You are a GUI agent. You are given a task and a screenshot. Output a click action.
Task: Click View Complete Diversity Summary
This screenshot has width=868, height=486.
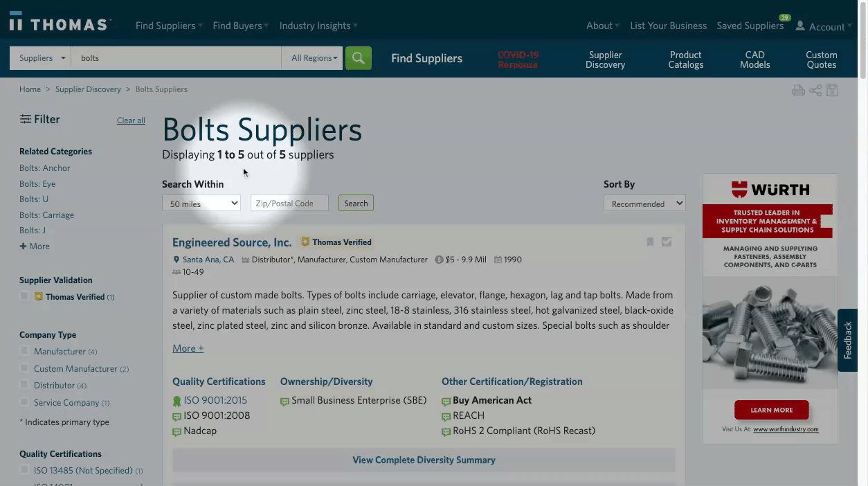click(x=424, y=460)
